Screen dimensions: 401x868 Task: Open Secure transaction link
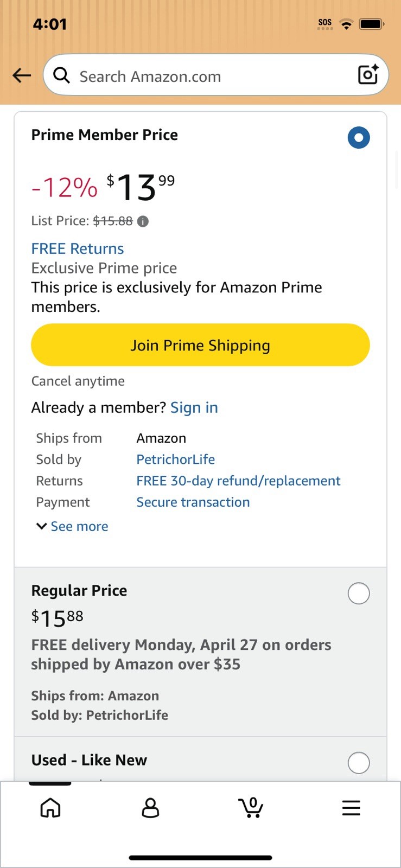coord(193,502)
